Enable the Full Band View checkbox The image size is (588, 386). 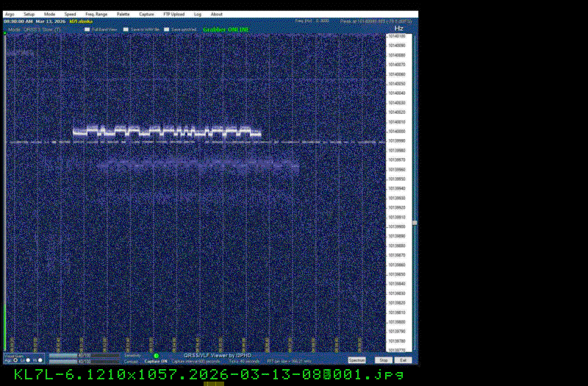[87, 29]
